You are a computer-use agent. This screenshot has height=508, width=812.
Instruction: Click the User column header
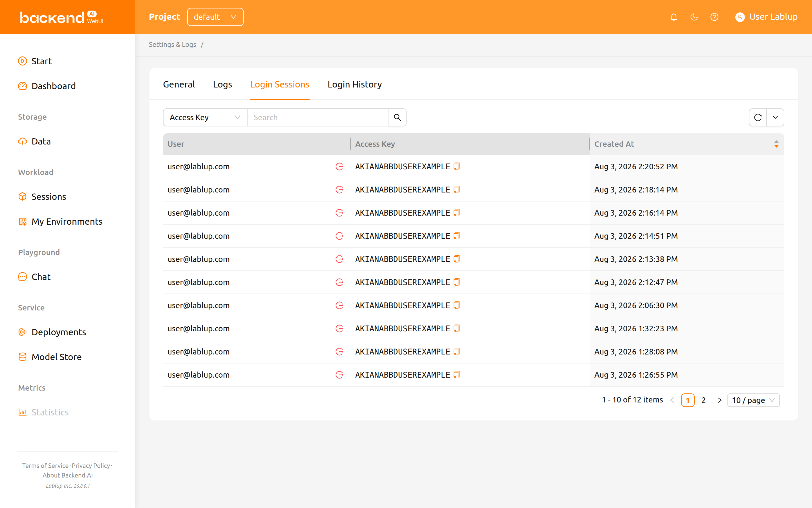[x=257, y=144]
